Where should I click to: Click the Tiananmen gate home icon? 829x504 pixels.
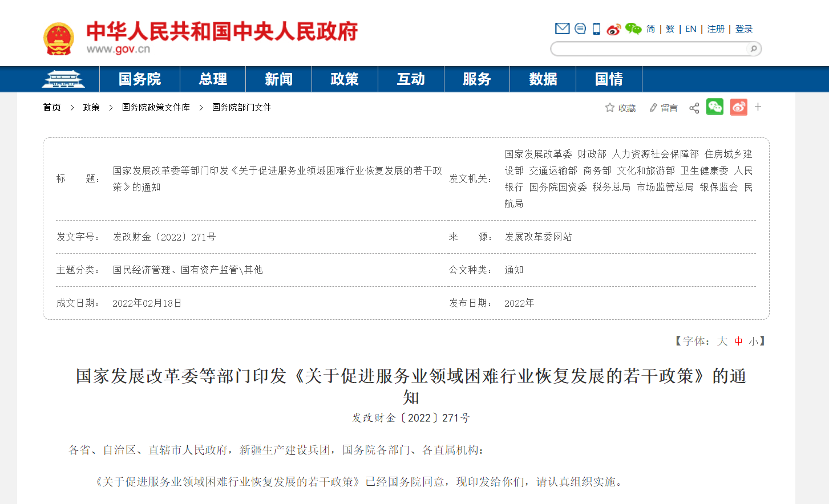click(63, 79)
